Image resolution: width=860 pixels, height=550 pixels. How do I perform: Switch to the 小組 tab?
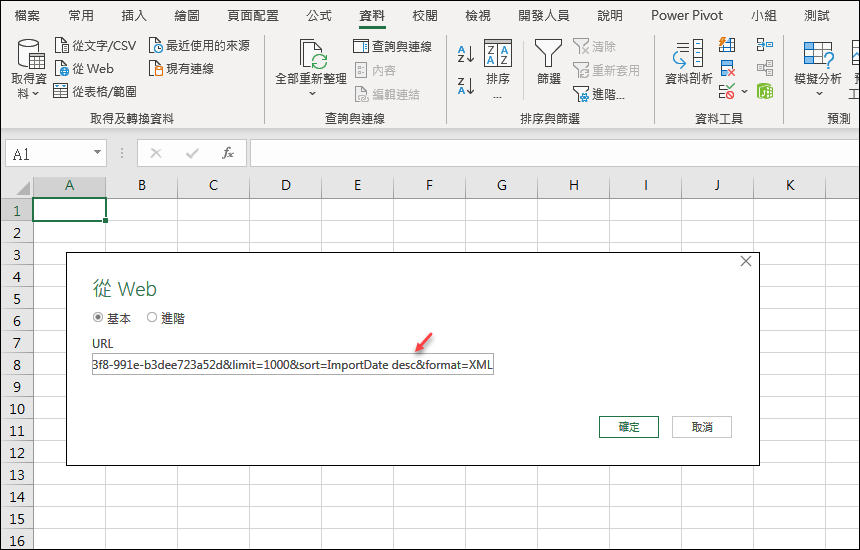click(x=763, y=15)
